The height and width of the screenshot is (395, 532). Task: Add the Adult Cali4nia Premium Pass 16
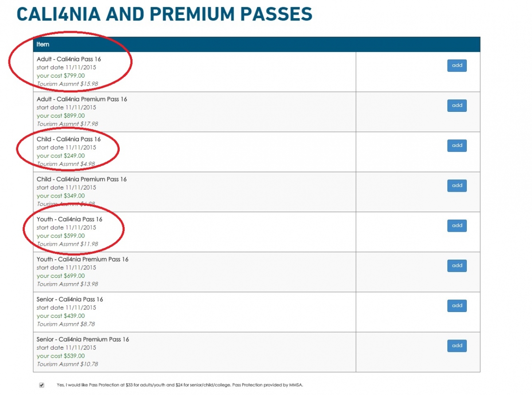coord(457,106)
